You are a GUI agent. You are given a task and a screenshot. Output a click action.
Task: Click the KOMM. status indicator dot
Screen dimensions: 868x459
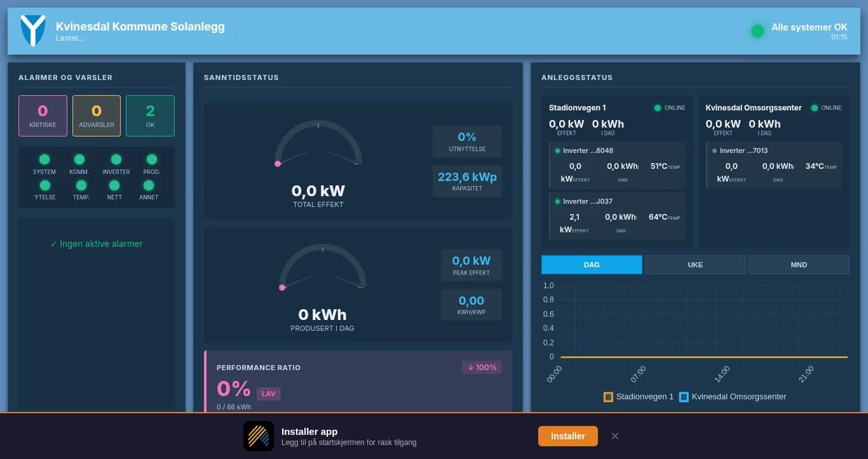click(79, 159)
